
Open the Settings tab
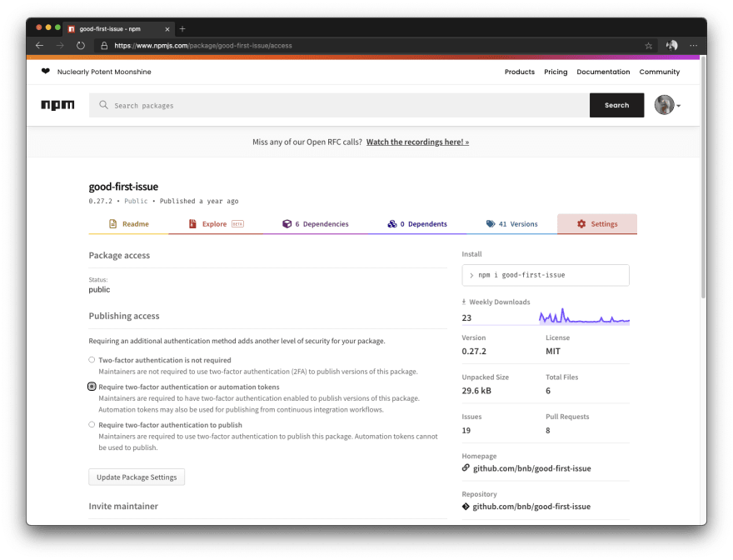pos(597,223)
